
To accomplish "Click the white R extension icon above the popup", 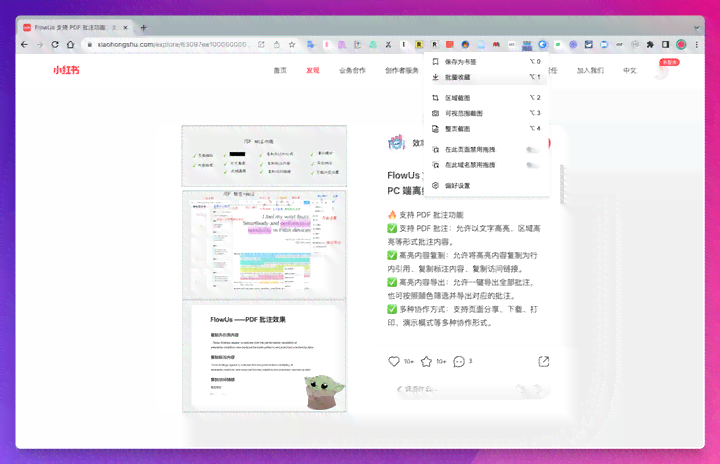I will point(434,45).
